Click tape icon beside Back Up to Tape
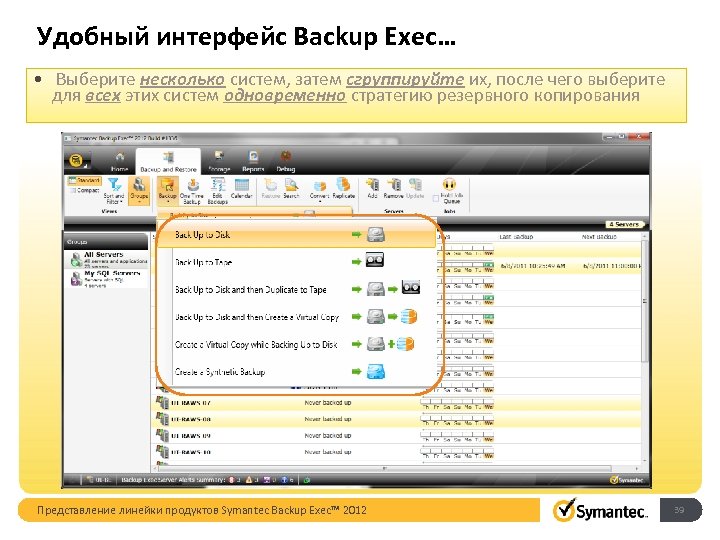This screenshot has width=720, height=540. [x=375, y=260]
